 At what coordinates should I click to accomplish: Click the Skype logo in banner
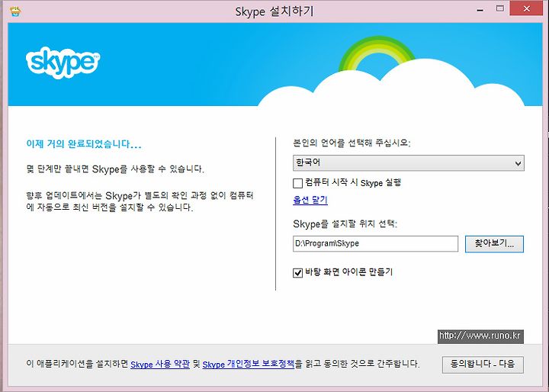pos(63,63)
